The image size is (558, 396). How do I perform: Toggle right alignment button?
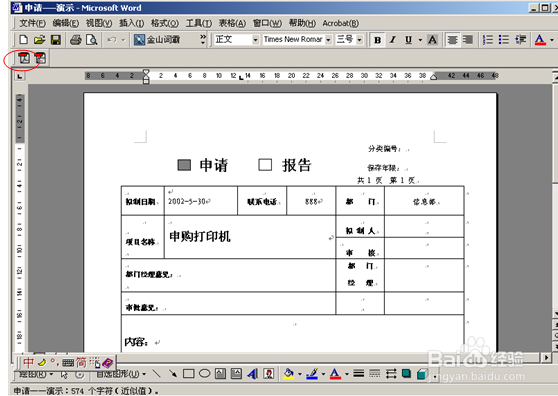pyautogui.click(x=468, y=40)
